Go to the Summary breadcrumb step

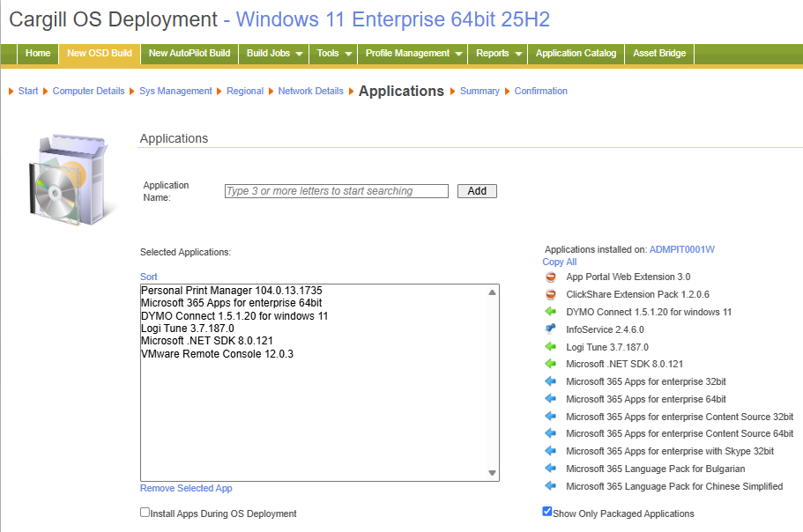(x=480, y=91)
